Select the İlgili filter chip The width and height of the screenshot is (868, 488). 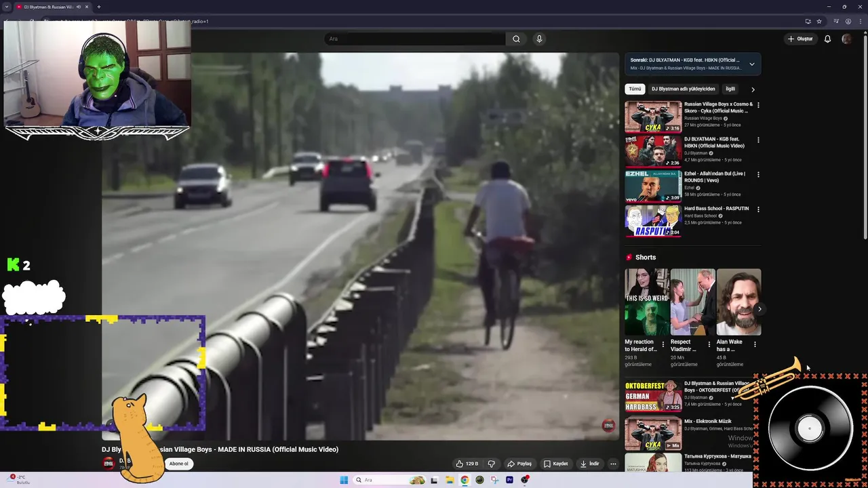730,89
